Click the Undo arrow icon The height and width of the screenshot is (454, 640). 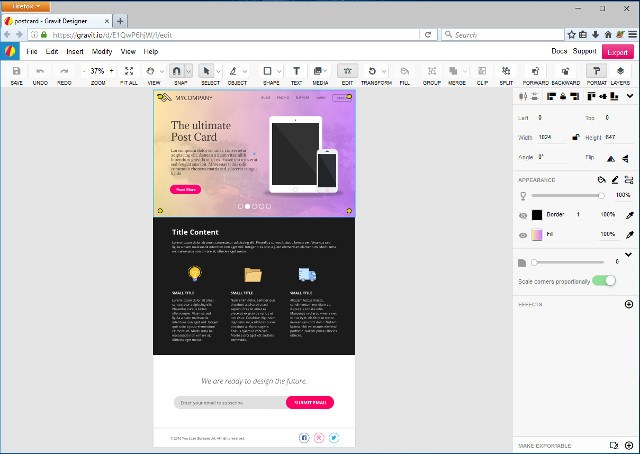point(40,71)
